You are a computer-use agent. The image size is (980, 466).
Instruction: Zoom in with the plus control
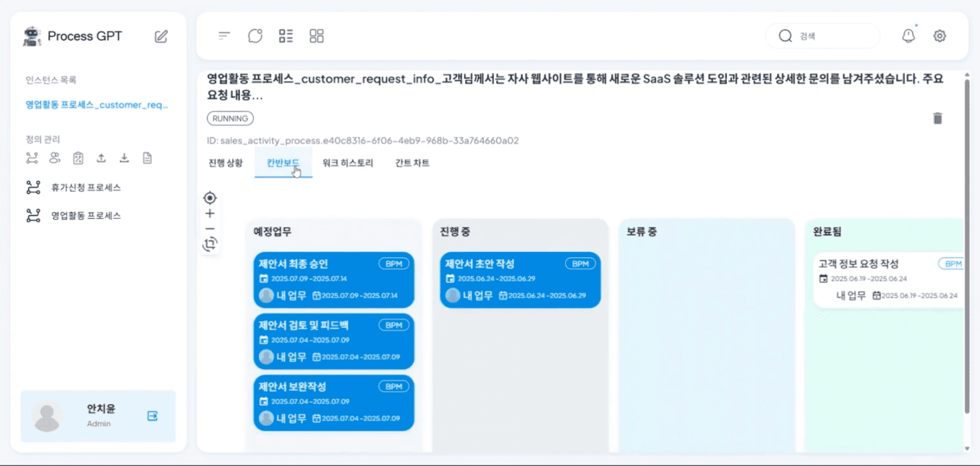[x=210, y=214]
